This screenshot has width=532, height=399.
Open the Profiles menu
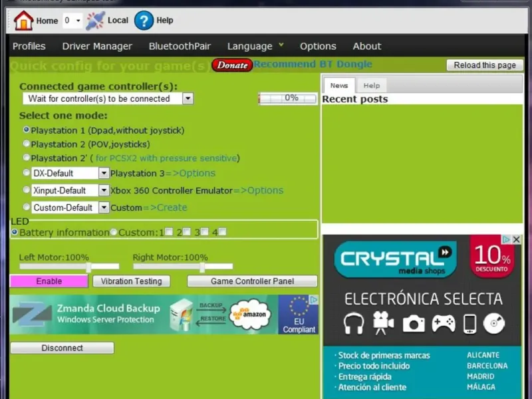(x=29, y=46)
